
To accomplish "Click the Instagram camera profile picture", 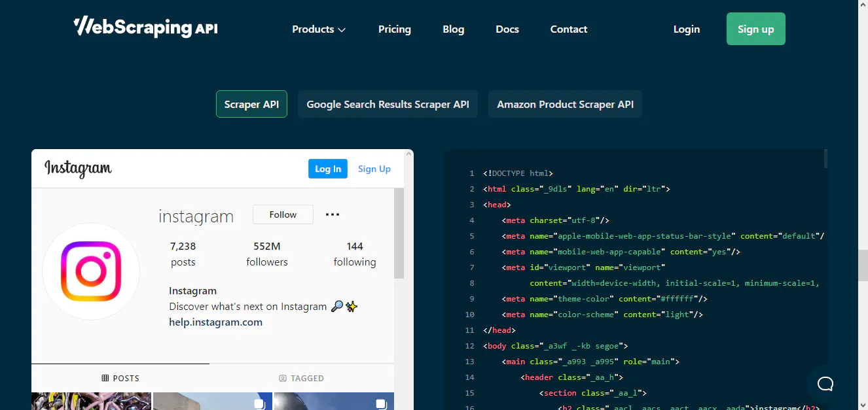I will (x=90, y=271).
